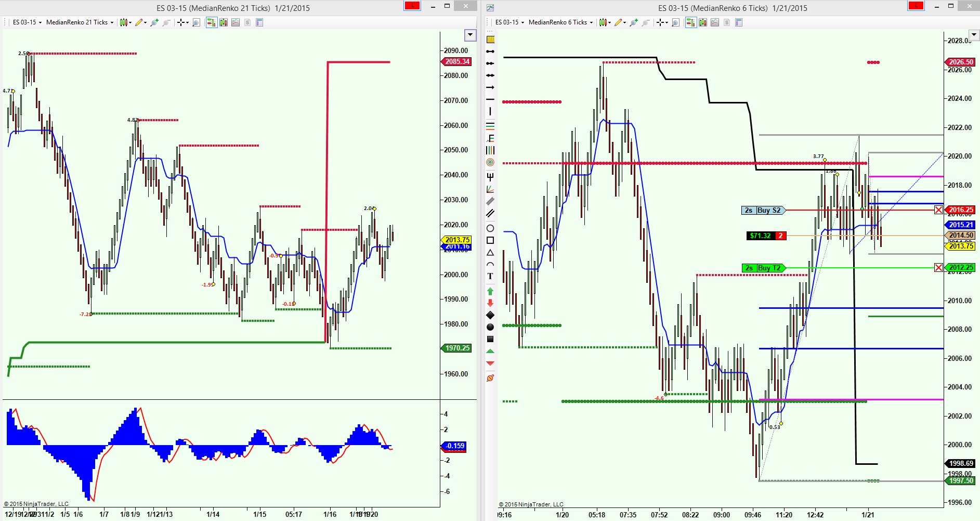Select the ray arrow line tool

coord(490,87)
